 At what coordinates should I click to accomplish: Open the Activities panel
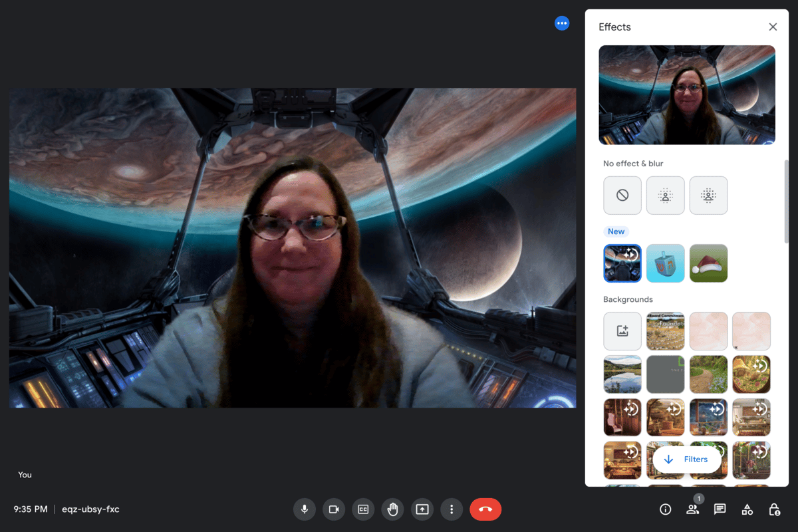click(x=747, y=509)
